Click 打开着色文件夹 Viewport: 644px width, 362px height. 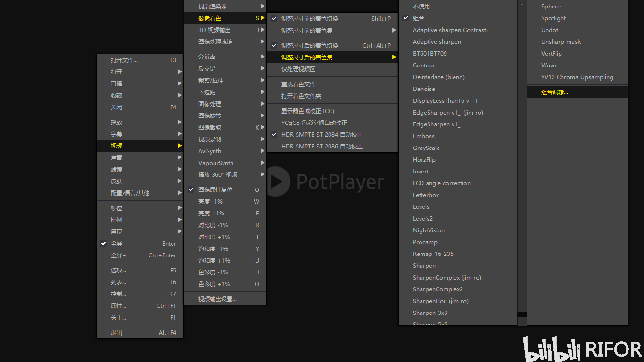click(332, 96)
